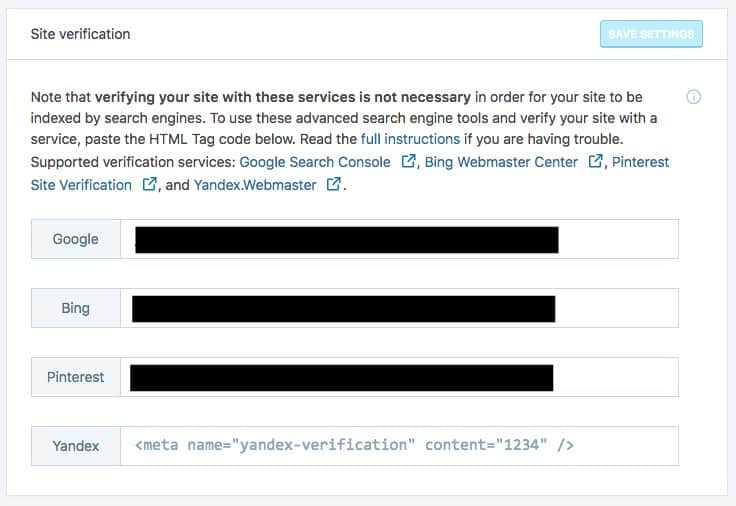Click the Pinterest field label
Viewport: 736px width, 506px height.
point(76,377)
